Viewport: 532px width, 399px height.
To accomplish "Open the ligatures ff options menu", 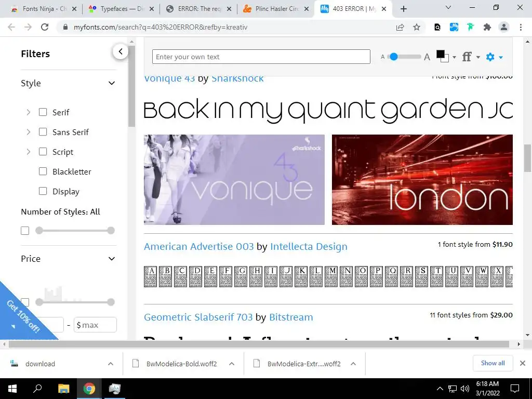I will [x=471, y=57].
